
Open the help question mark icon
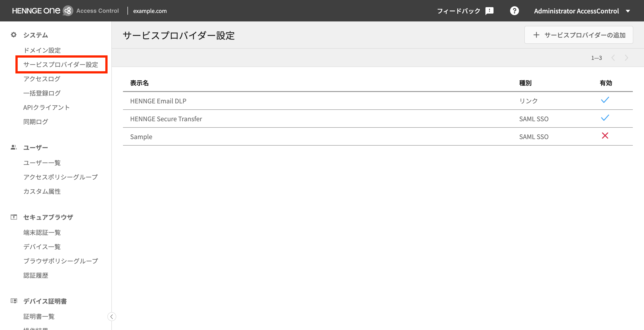tap(514, 11)
